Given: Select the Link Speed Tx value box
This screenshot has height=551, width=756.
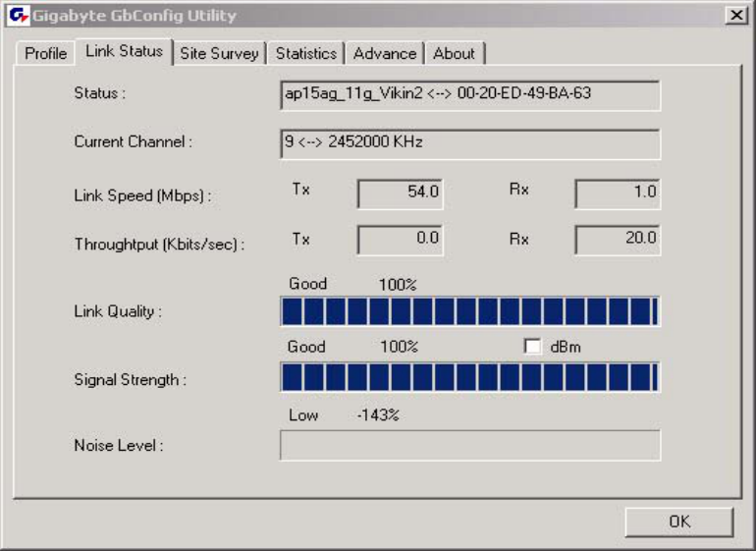Looking at the screenshot, I should coord(401,193).
